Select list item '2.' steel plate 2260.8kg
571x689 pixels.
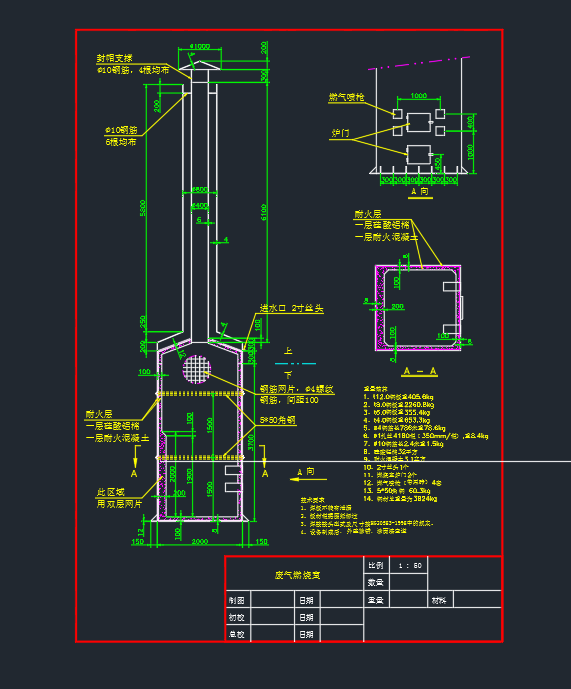point(399,405)
